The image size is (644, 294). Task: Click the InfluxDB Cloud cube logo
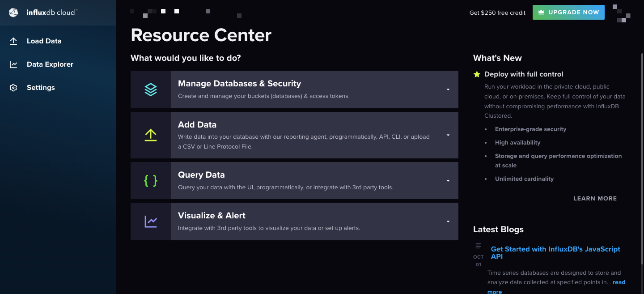pos(13,13)
